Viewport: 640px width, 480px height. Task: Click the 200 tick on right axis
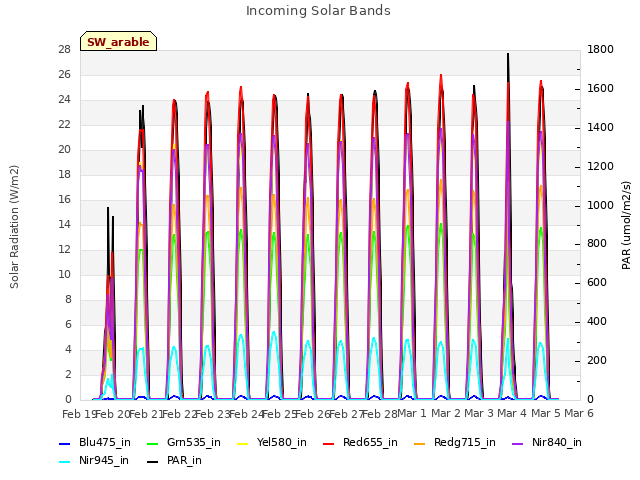597,360
